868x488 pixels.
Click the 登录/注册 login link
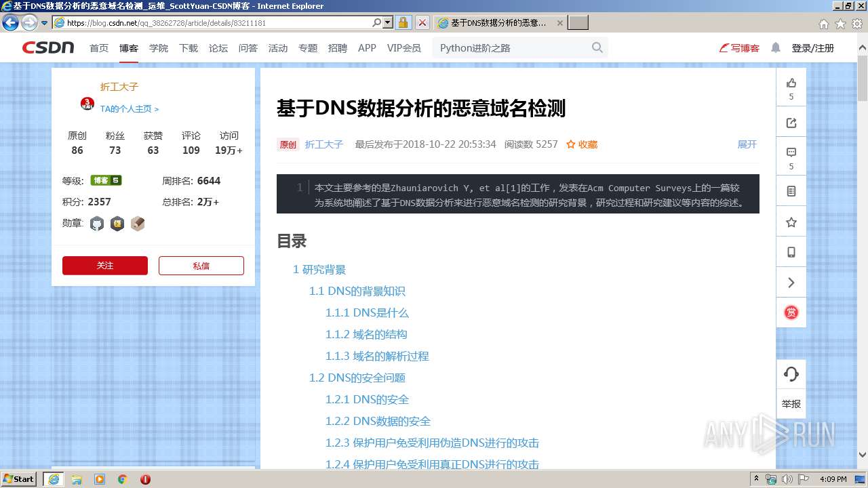tap(813, 48)
